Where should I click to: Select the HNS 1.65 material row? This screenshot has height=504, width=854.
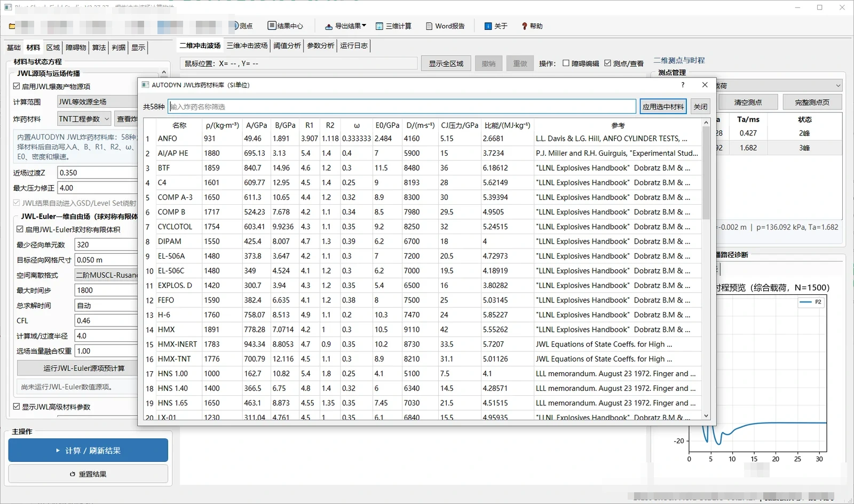(x=422, y=403)
